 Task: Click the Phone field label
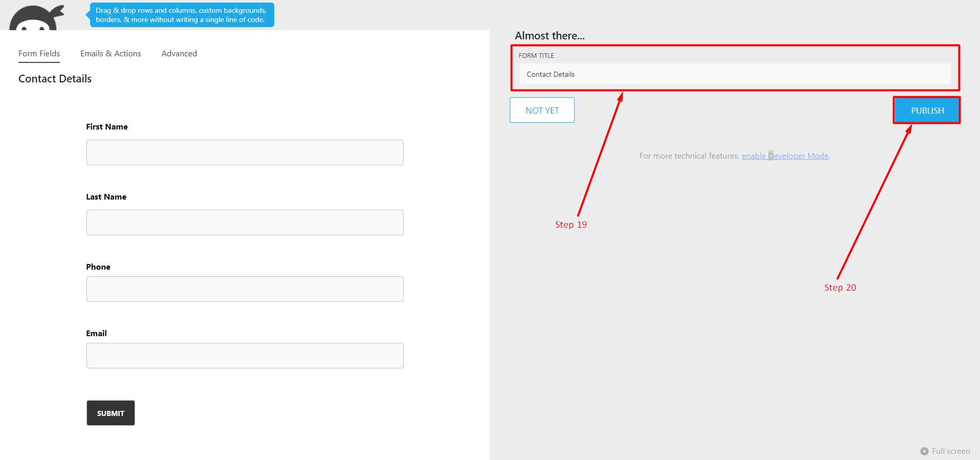click(98, 267)
